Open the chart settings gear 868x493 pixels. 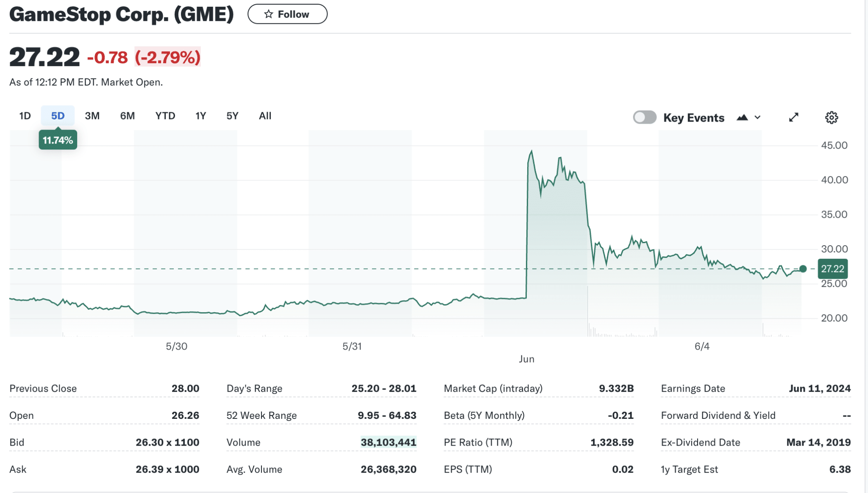click(x=832, y=117)
